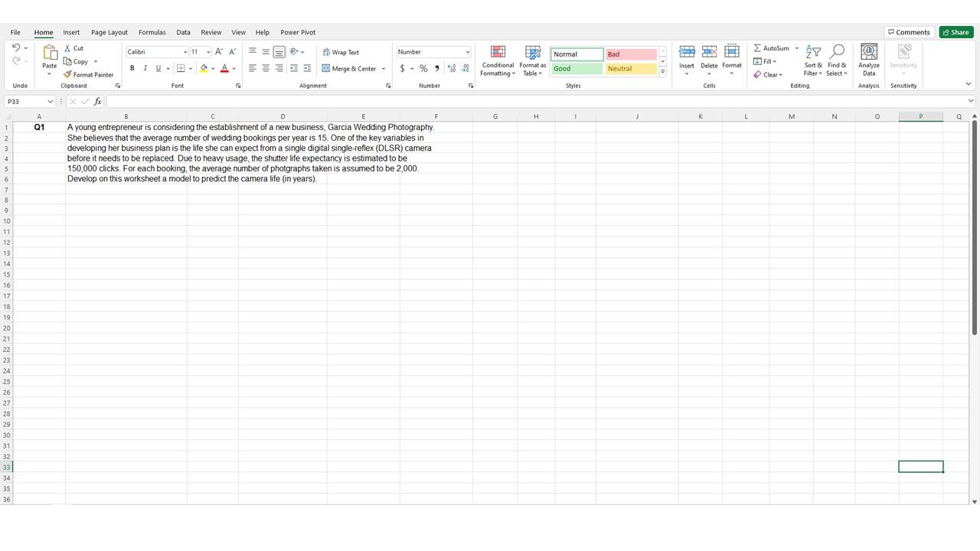Switch to the Formulas ribbon tab
This screenshot has width=980, height=551.
click(152, 32)
